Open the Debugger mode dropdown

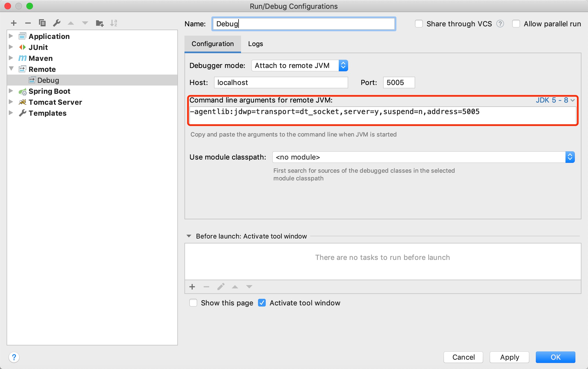click(300, 66)
